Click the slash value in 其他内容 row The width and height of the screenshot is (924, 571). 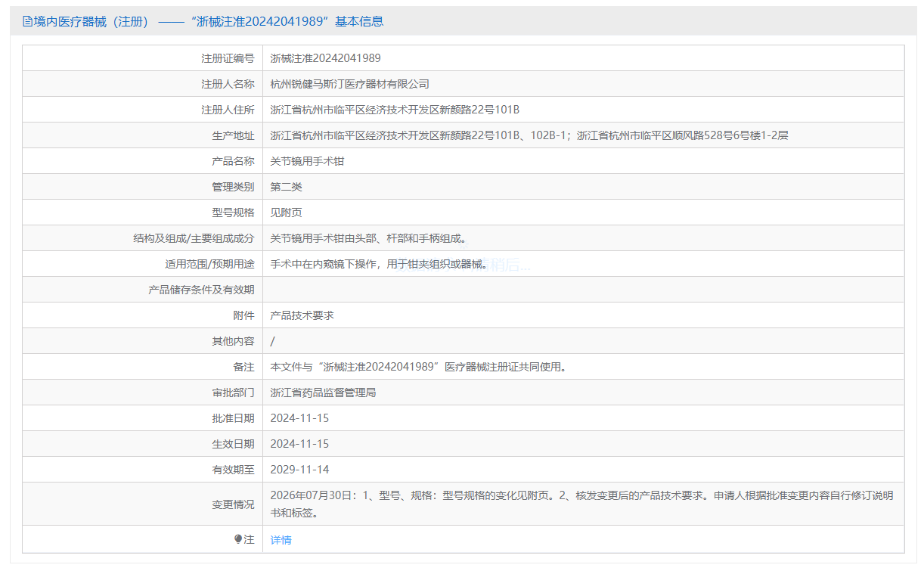[x=273, y=341]
